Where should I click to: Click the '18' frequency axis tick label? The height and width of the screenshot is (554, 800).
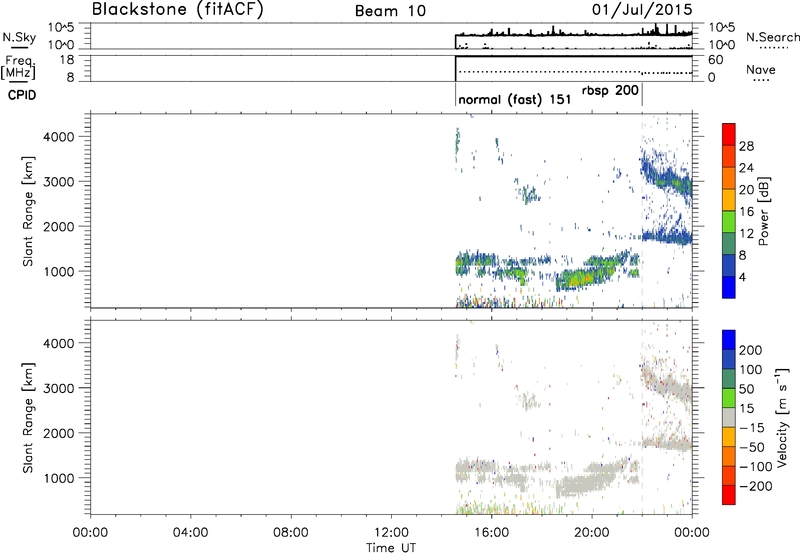coord(67,60)
